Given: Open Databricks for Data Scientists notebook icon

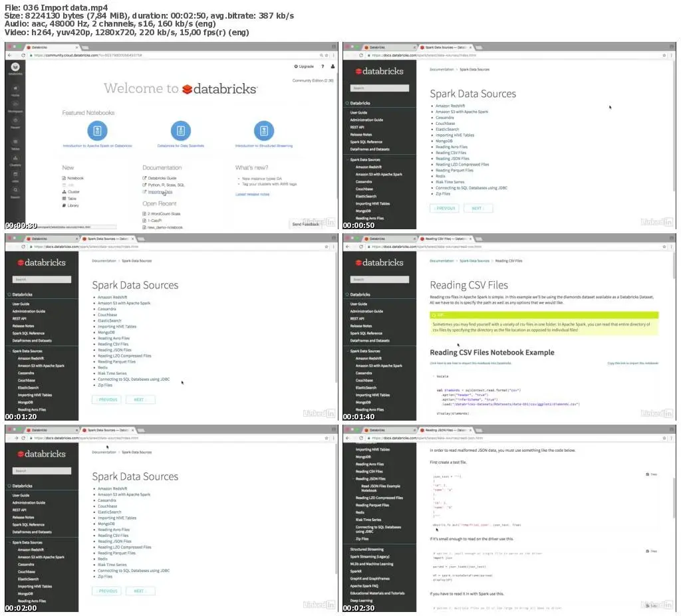Looking at the screenshot, I should pos(181,131).
